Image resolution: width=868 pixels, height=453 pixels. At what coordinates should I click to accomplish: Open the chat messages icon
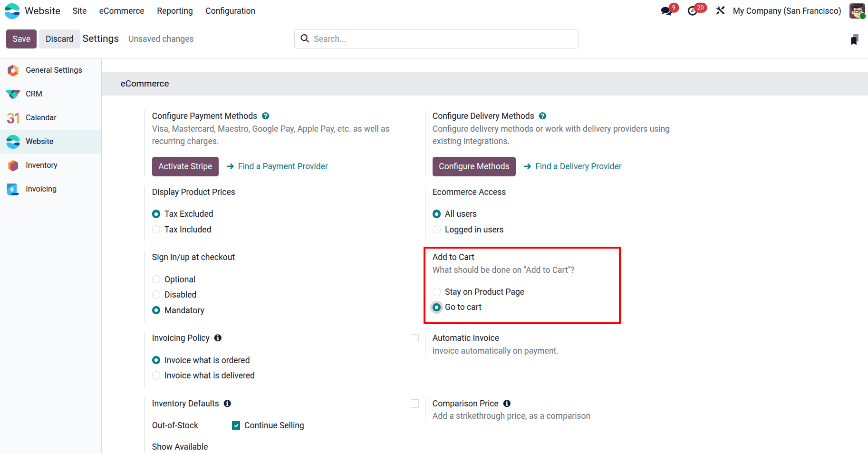pos(666,11)
